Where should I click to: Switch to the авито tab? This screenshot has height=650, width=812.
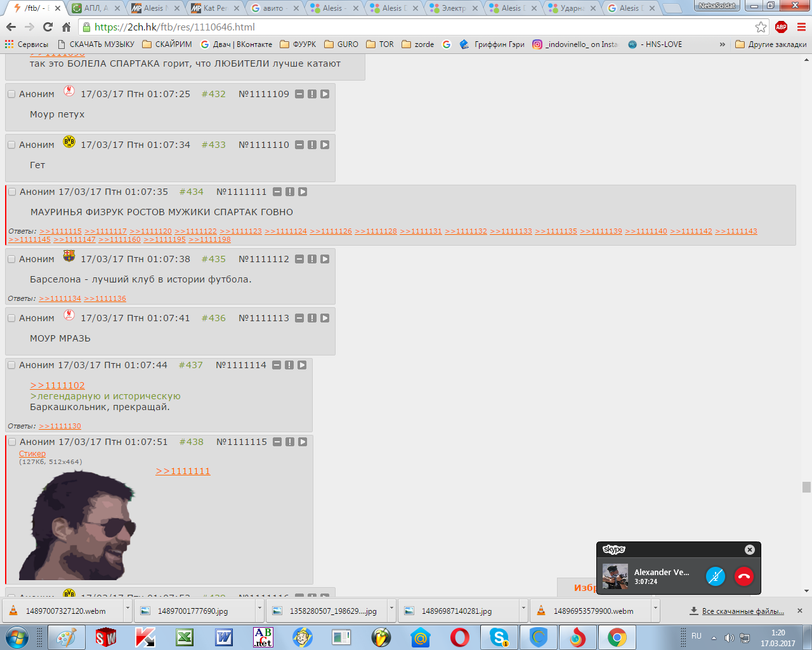coord(275,8)
